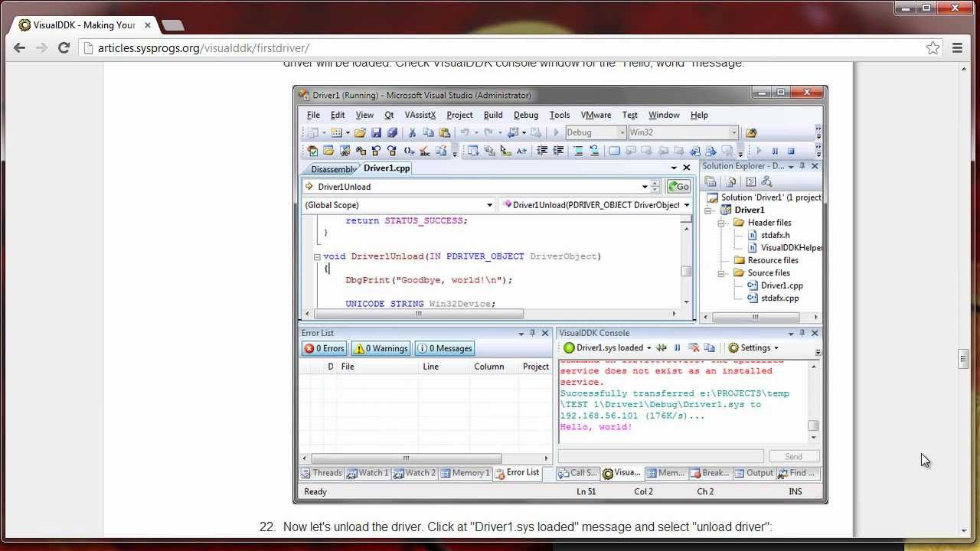Switch to the Disassembly tab
This screenshot has width=980, height=551.
[332, 169]
